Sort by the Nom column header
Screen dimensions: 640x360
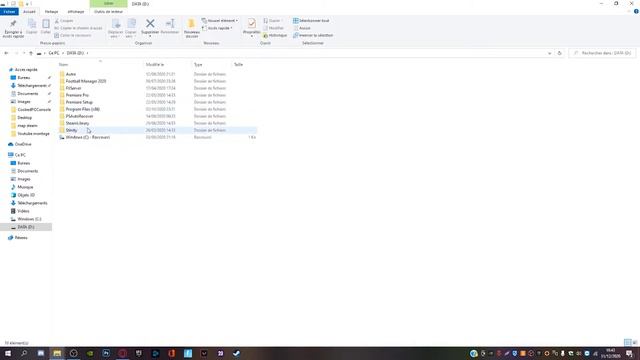(63, 64)
